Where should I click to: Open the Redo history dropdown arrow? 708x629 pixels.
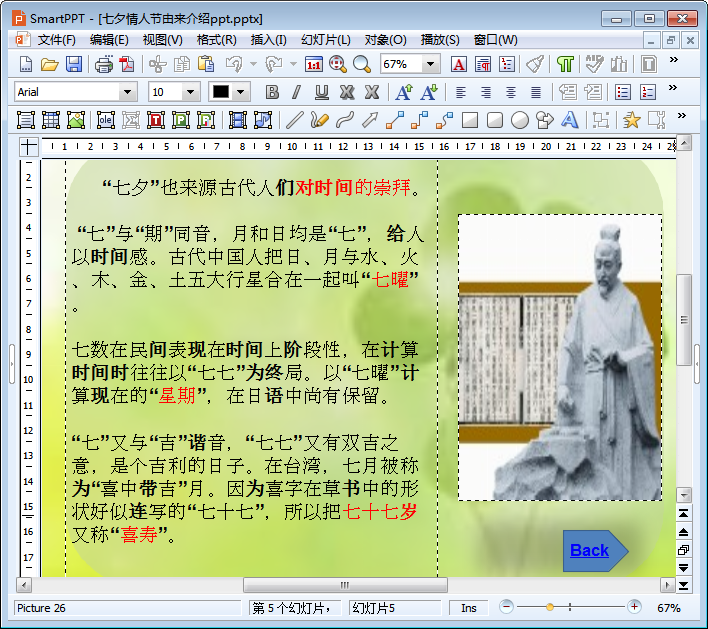pos(293,65)
